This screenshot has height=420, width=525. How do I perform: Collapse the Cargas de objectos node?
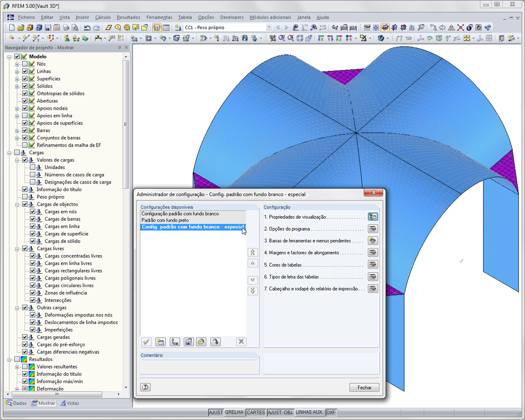point(17,204)
